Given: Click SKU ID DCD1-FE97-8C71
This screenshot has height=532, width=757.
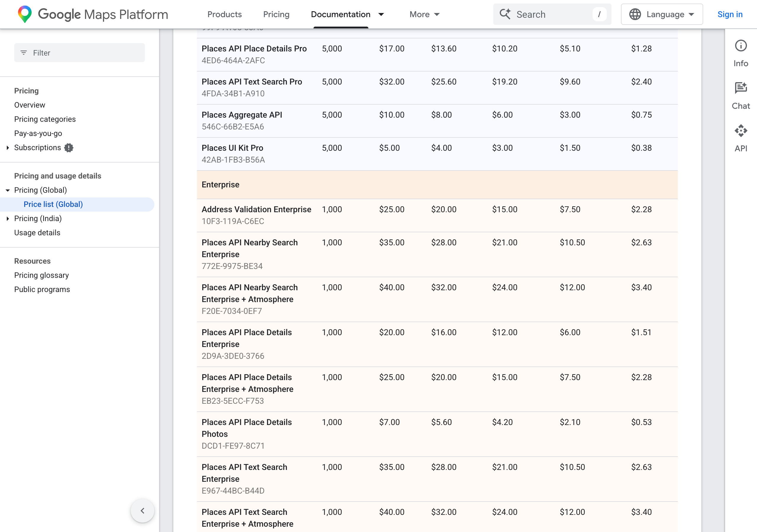Looking at the screenshot, I should [x=233, y=446].
